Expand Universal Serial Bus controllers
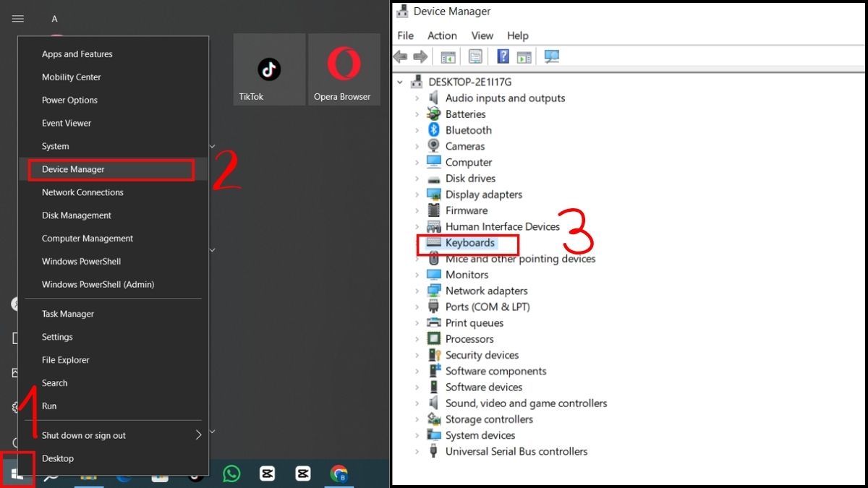 pos(418,451)
